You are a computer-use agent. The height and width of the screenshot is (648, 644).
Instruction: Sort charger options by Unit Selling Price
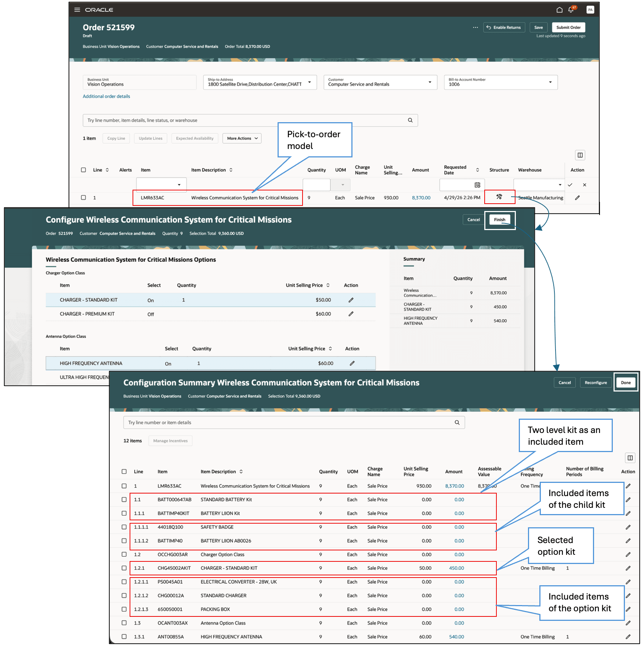point(328,285)
